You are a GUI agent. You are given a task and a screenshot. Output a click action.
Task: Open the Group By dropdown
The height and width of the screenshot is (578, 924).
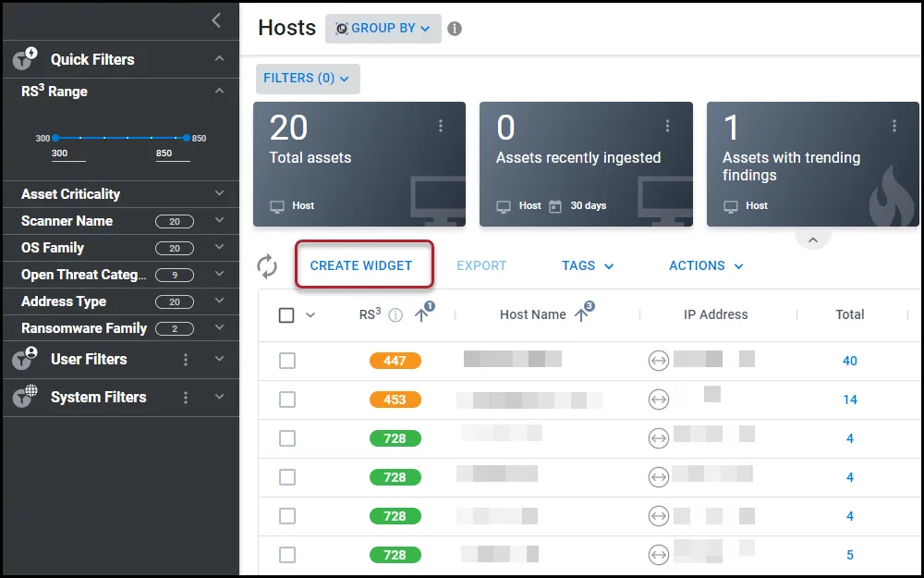(x=383, y=29)
